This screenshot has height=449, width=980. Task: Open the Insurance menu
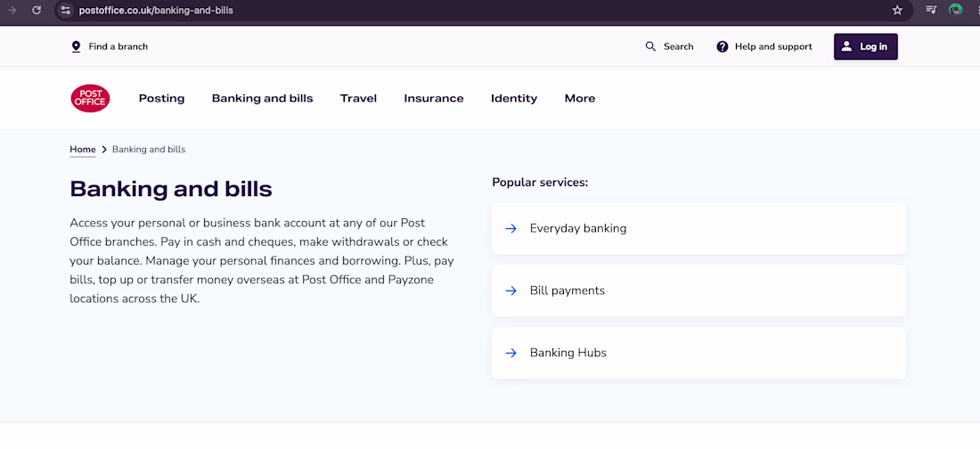click(x=434, y=98)
